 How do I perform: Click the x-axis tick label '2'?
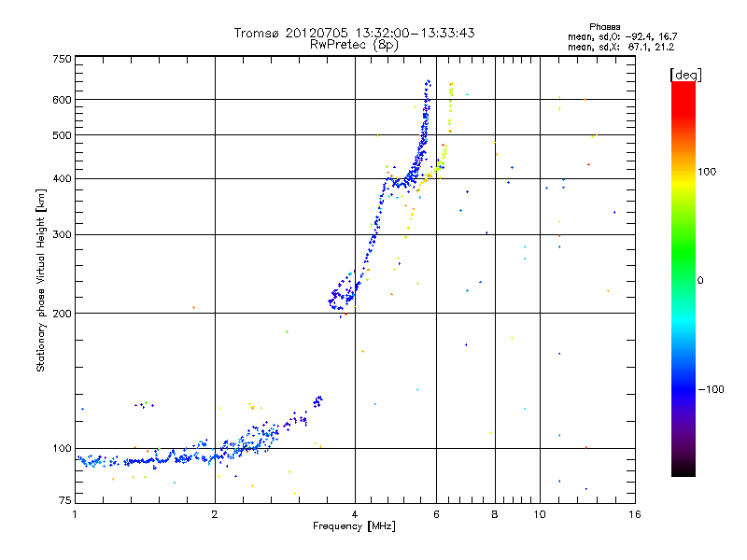[215, 514]
